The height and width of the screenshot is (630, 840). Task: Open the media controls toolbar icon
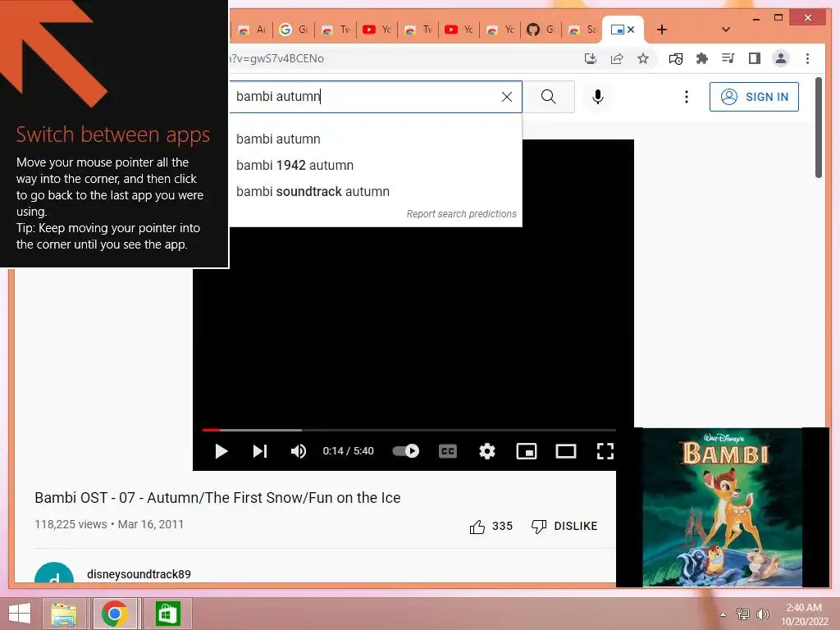[x=728, y=58]
